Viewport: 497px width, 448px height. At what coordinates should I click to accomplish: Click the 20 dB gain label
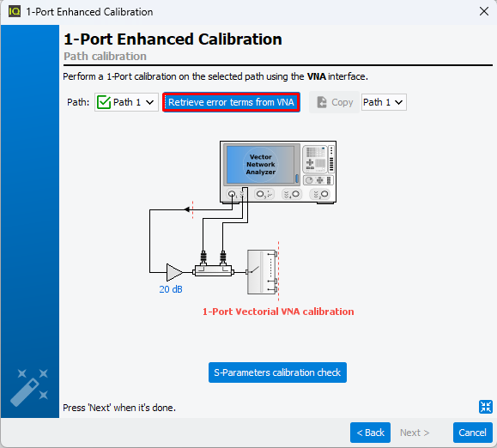171,289
